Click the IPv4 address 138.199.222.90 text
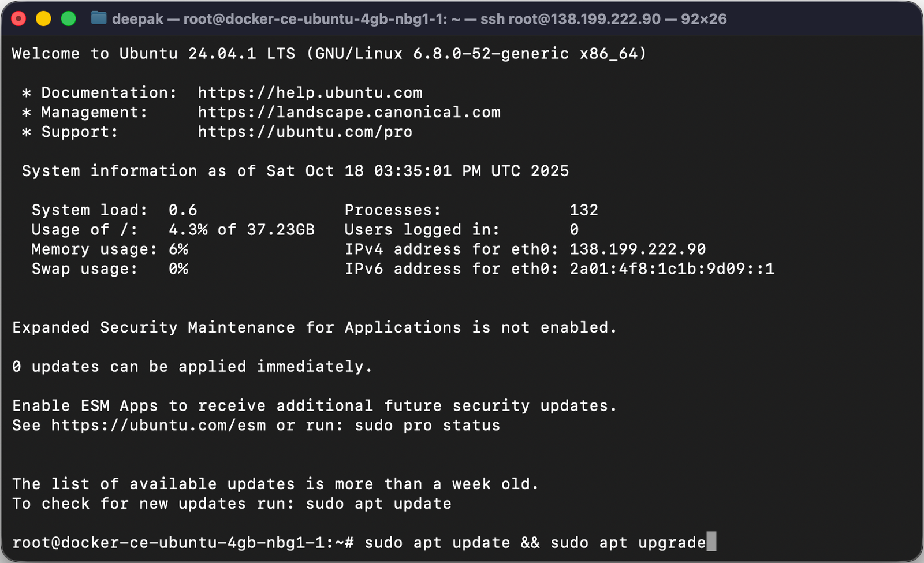This screenshot has width=924, height=563. tap(636, 249)
